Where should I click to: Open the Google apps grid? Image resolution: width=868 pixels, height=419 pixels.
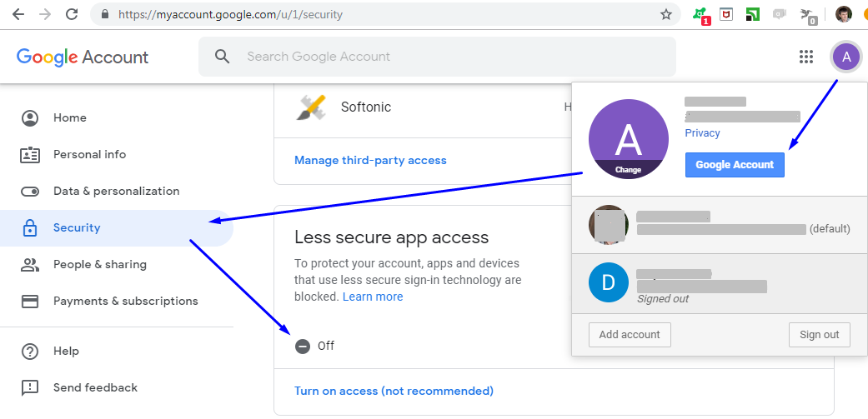pos(806,57)
